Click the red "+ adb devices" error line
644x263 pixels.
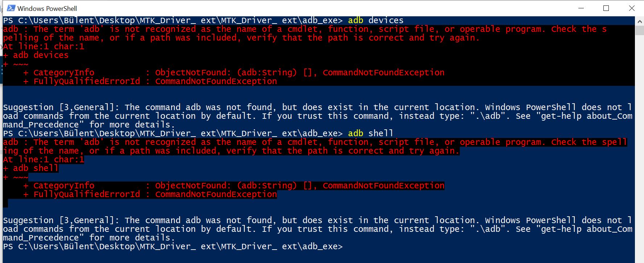[36, 55]
